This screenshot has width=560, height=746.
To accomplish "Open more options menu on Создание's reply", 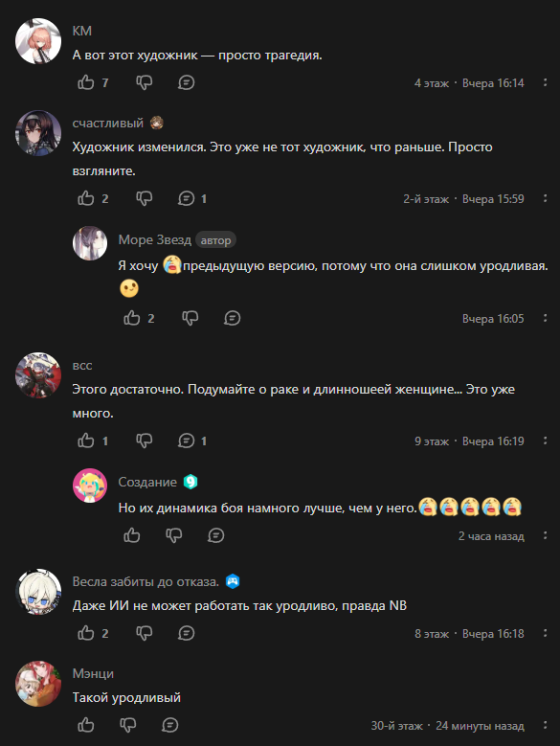I will 545,535.
